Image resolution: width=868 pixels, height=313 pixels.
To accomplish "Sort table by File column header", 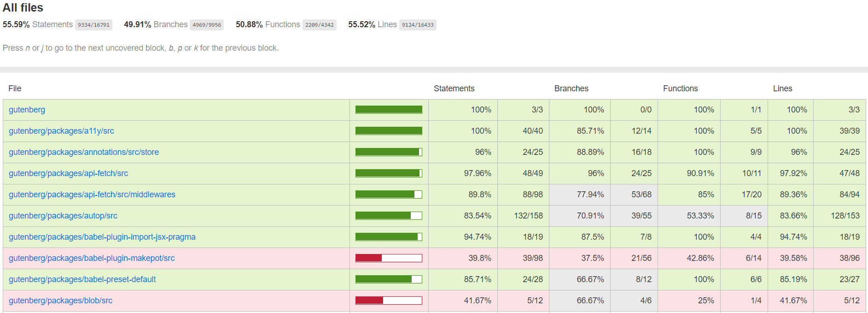I will point(15,89).
